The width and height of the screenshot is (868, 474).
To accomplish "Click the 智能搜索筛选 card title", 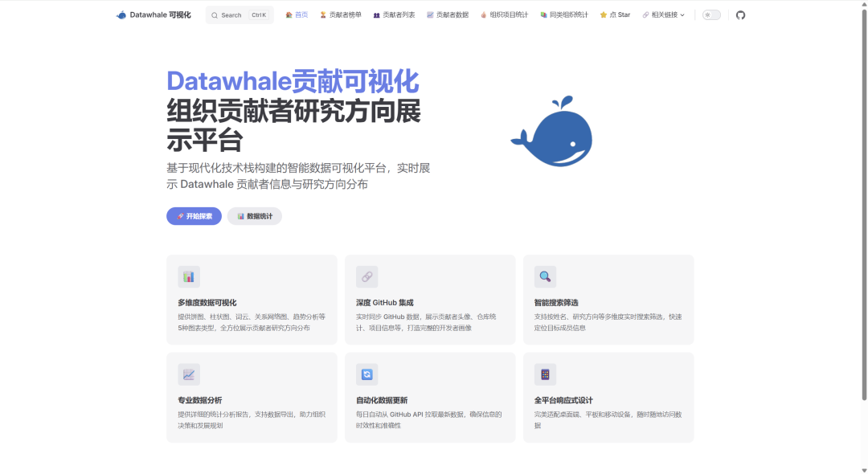I will click(556, 303).
